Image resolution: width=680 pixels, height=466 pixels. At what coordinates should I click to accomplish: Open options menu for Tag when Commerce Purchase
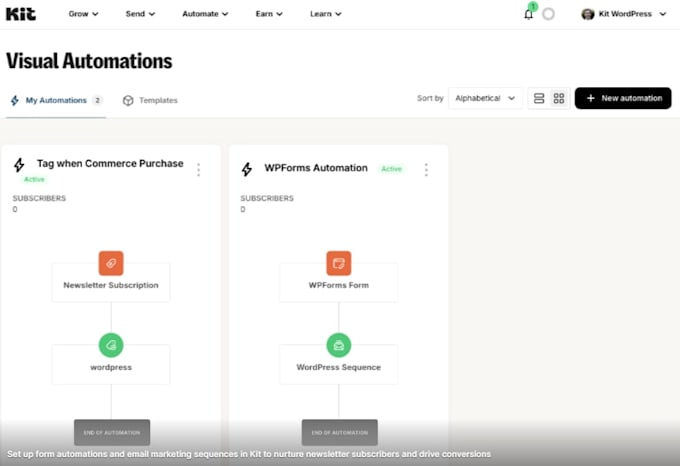(x=199, y=169)
